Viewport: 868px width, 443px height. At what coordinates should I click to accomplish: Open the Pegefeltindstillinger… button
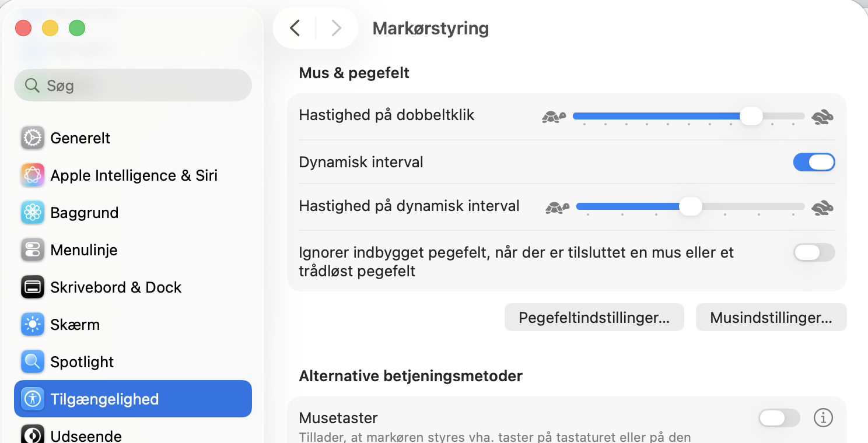[x=594, y=318]
